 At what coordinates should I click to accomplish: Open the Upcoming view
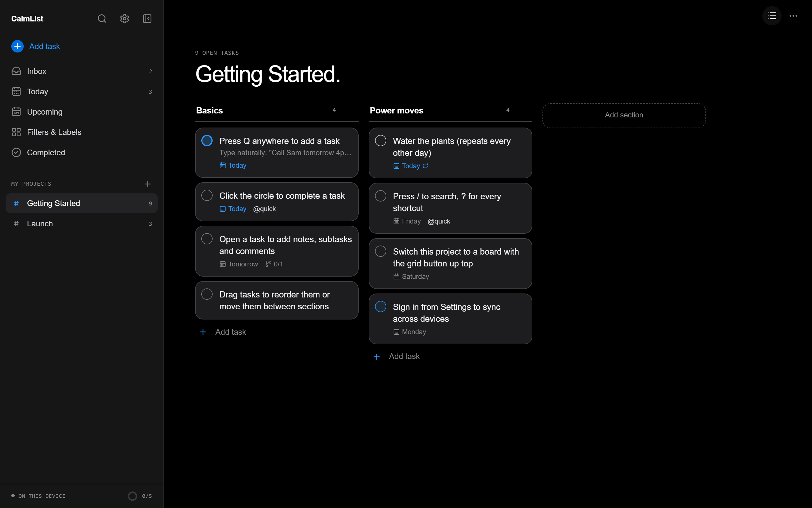(81, 112)
